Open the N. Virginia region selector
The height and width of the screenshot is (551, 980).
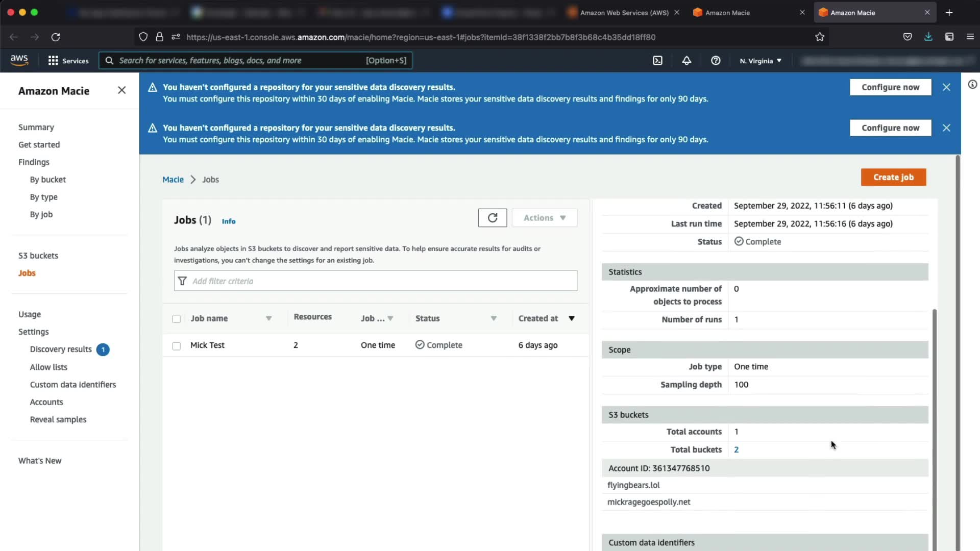tap(761, 61)
